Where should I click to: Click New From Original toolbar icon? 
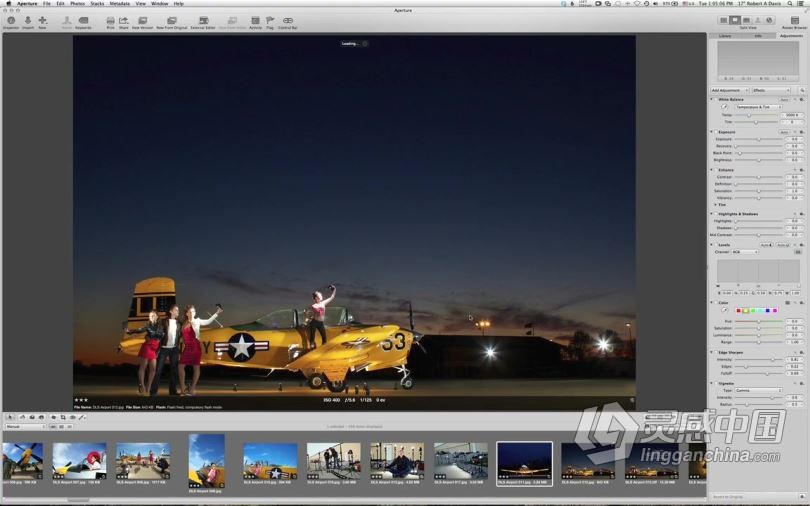point(172,21)
